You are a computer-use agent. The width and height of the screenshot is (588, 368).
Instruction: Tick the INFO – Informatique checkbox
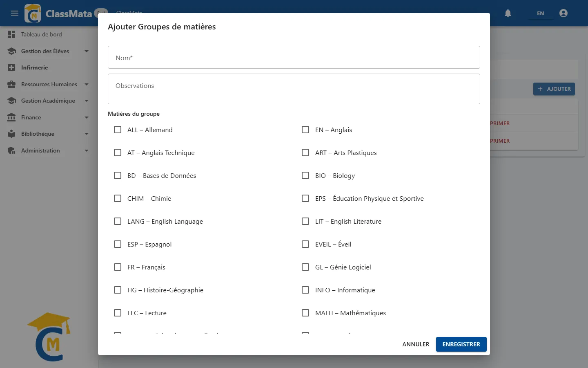(x=305, y=290)
